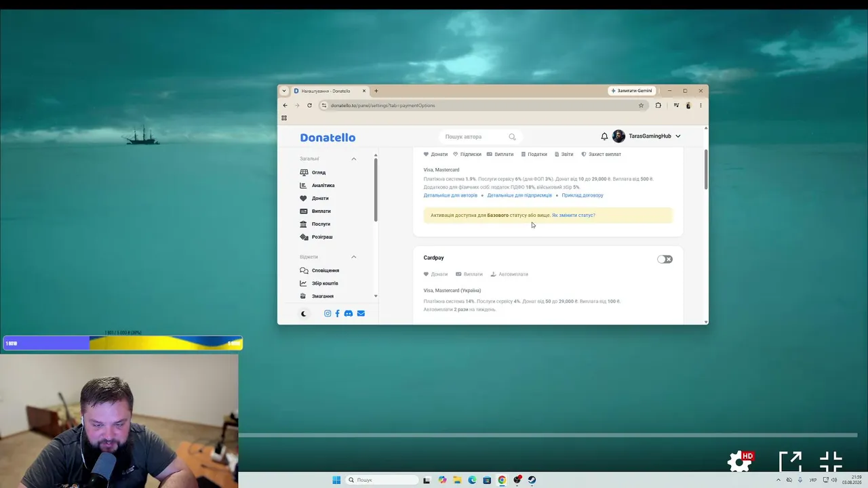The width and height of the screenshot is (868, 488).
Task: Click the video player settings gear
Action: click(x=740, y=462)
